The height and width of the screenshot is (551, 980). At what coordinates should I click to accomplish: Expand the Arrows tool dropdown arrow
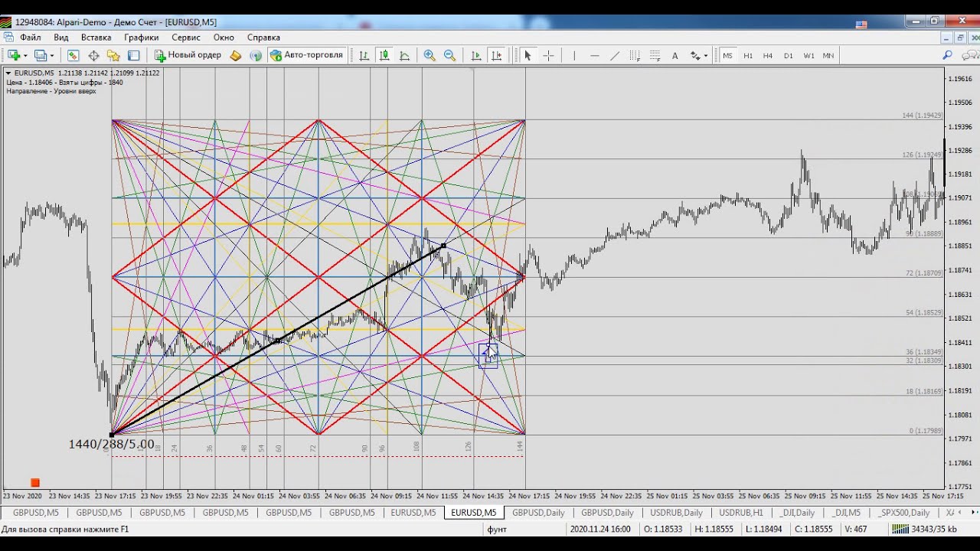click(705, 55)
